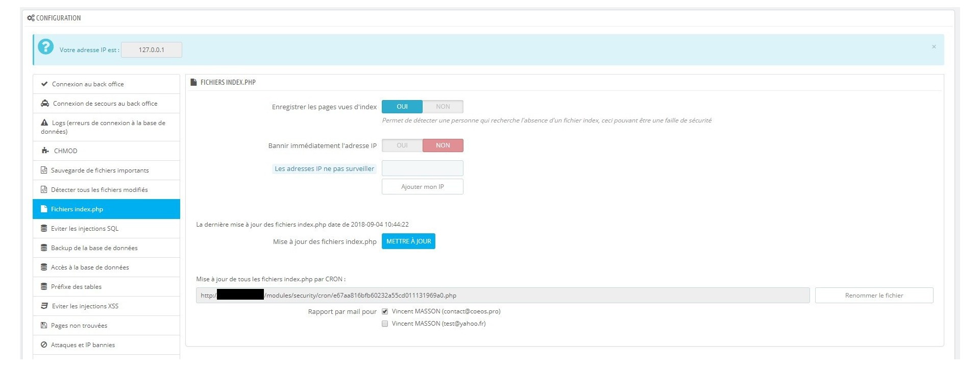Click the database icon for Eviter les injections SQL
Screen dimensions: 980x367
pyautogui.click(x=44, y=229)
